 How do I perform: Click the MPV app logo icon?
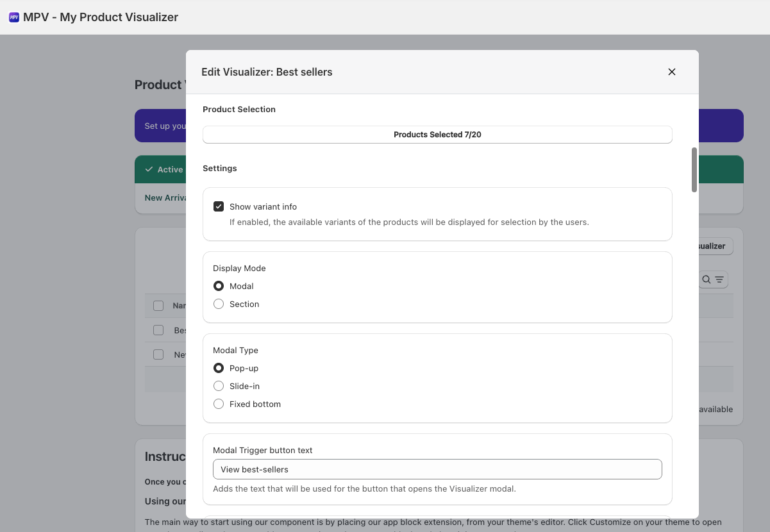tap(14, 17)
